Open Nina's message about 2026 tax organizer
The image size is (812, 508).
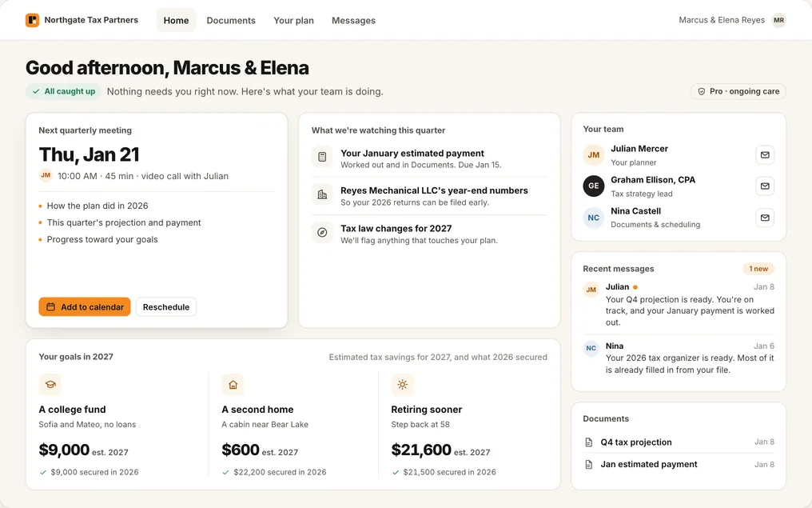(x=679, y=358)
